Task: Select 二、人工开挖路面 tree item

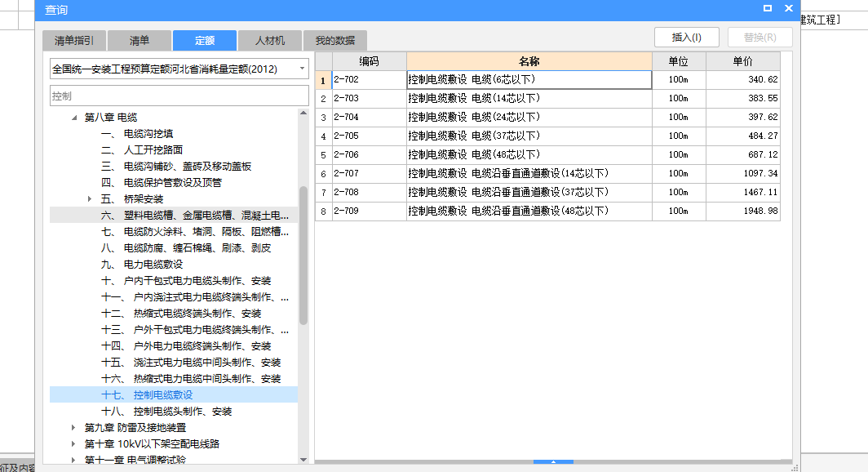Action: 142,149
